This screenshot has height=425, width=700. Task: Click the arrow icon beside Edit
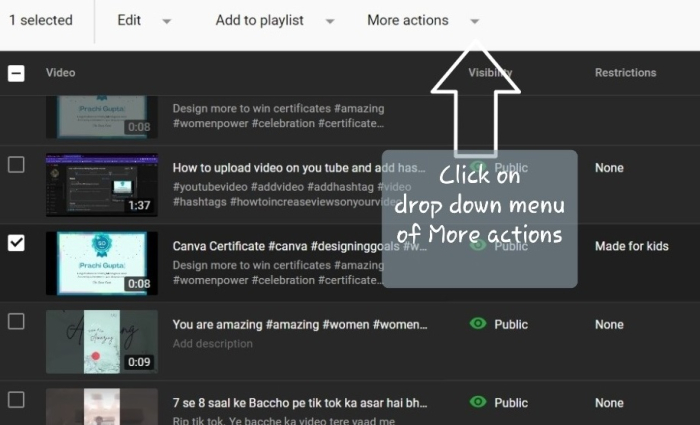166,21
